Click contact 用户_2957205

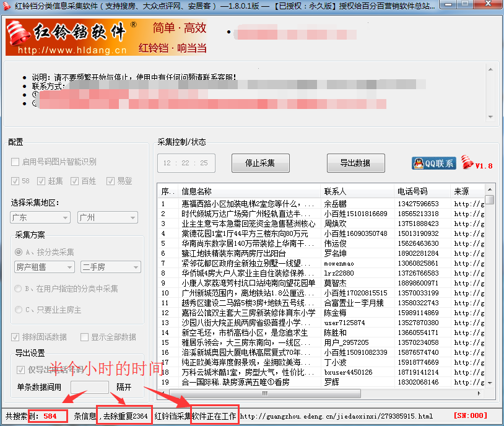(x=347, y=343)
